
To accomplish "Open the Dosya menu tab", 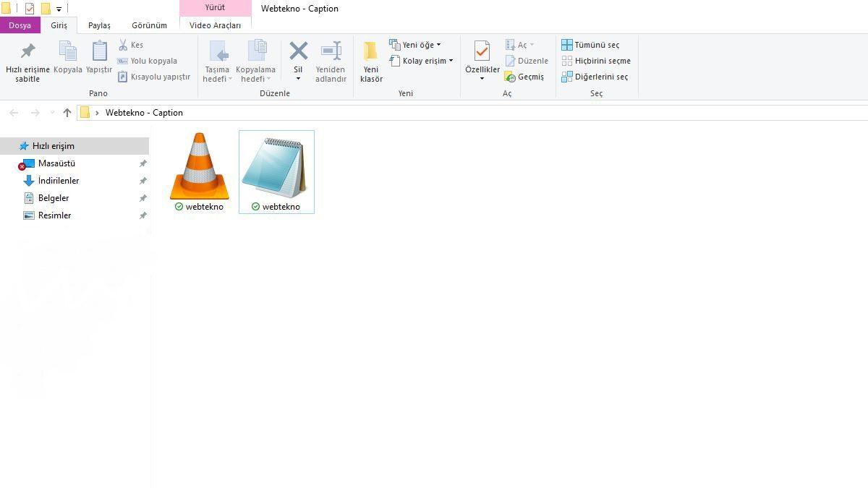I will point(20,25).
